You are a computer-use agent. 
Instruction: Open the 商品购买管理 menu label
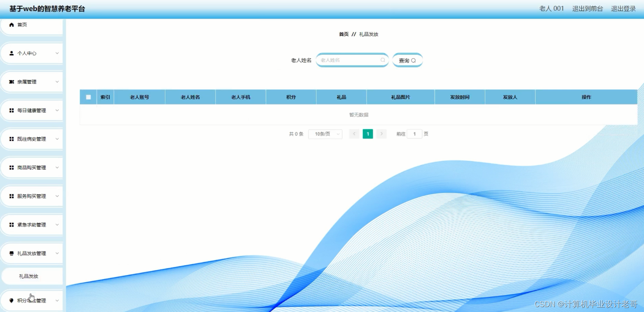32,168
